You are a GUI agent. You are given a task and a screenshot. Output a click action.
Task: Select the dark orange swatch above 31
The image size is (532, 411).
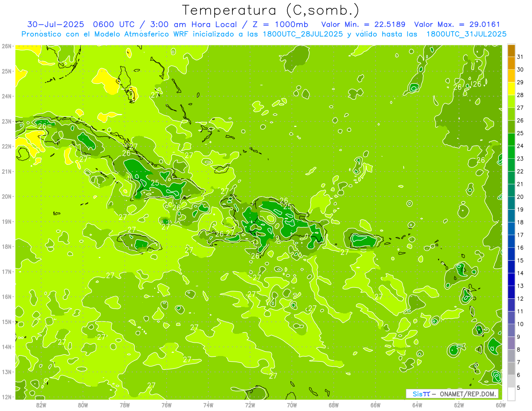coord(511,51)
